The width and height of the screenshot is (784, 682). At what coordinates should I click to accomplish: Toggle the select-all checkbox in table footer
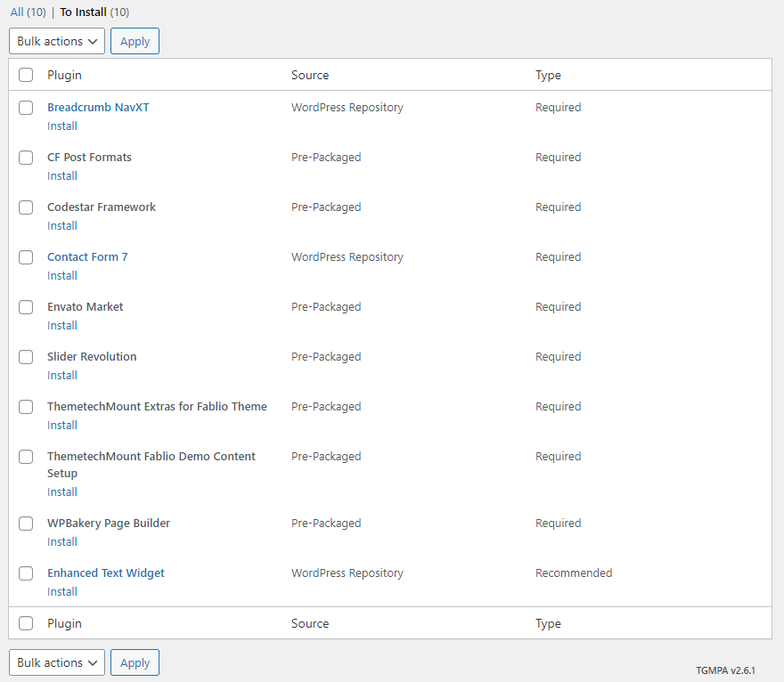tap(26, 623)
